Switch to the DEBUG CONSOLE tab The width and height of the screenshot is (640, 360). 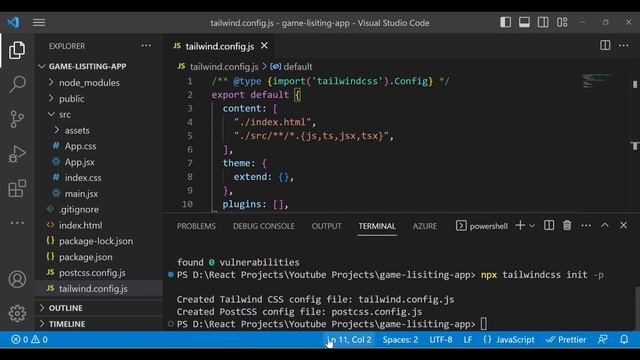pos(264,226)
